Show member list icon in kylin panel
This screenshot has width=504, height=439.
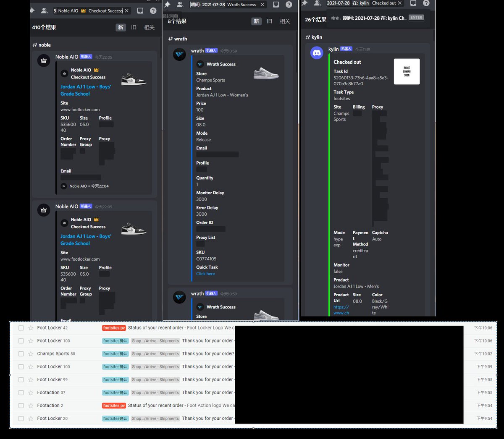317,3
